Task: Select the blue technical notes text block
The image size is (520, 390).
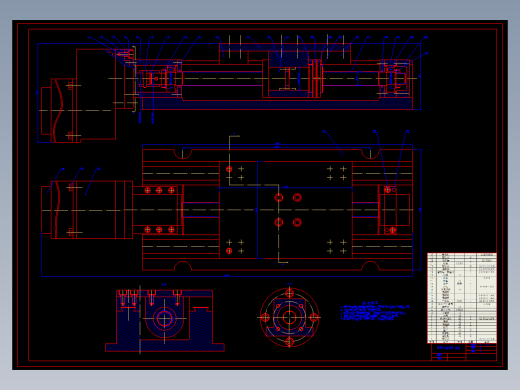Action: (375, 311)
